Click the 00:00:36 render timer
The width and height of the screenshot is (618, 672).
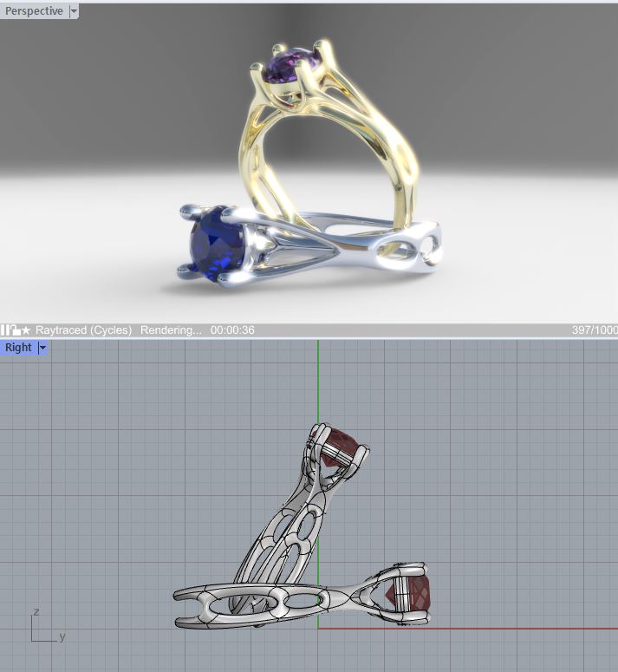point(232,330)
